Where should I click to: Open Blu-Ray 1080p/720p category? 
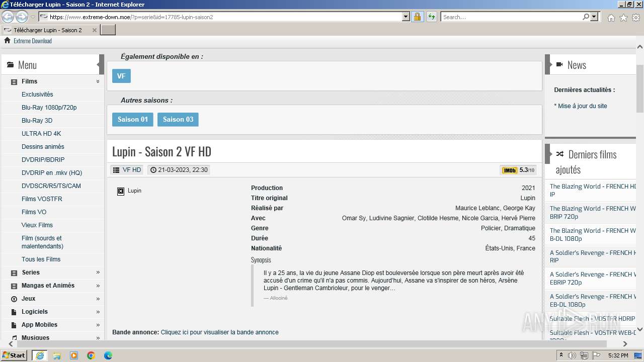pyautogui.click(x=49, y=108)
